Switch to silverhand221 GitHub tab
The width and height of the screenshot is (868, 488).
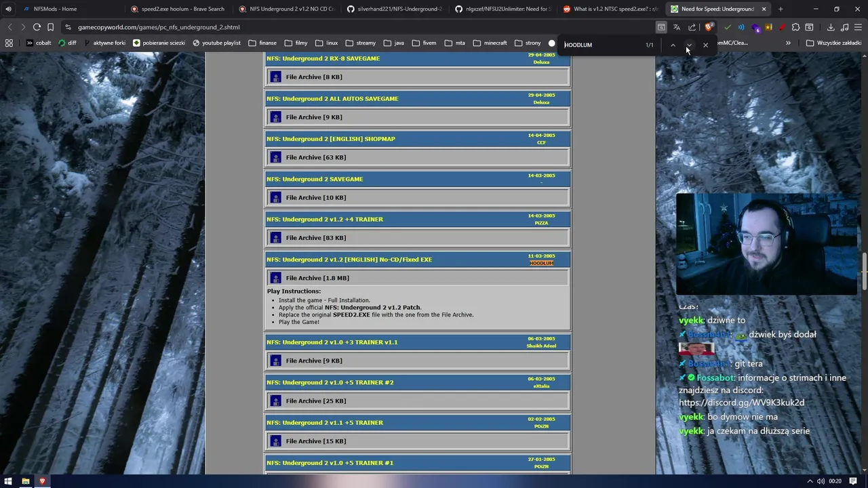tap(395, 9)
